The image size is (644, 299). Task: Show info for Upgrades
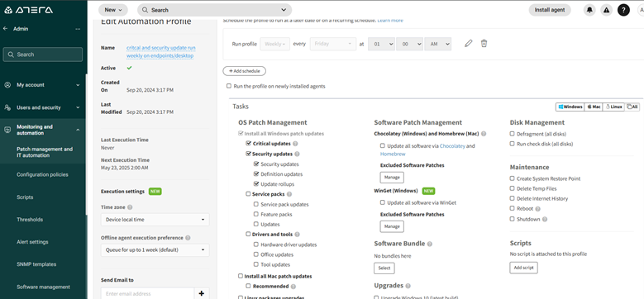point(408,286)
